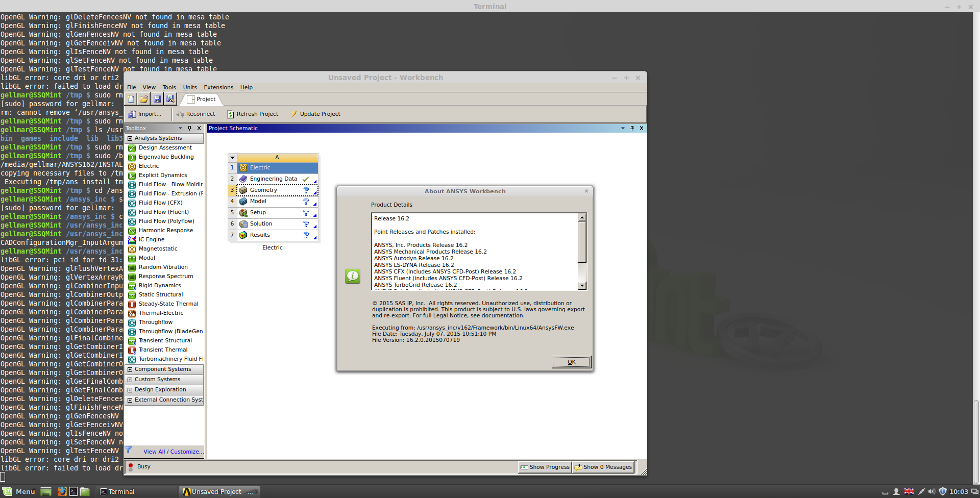Screen dimensions: 980x498
Task: Open View All / Customize link
Action: point(174,452)
